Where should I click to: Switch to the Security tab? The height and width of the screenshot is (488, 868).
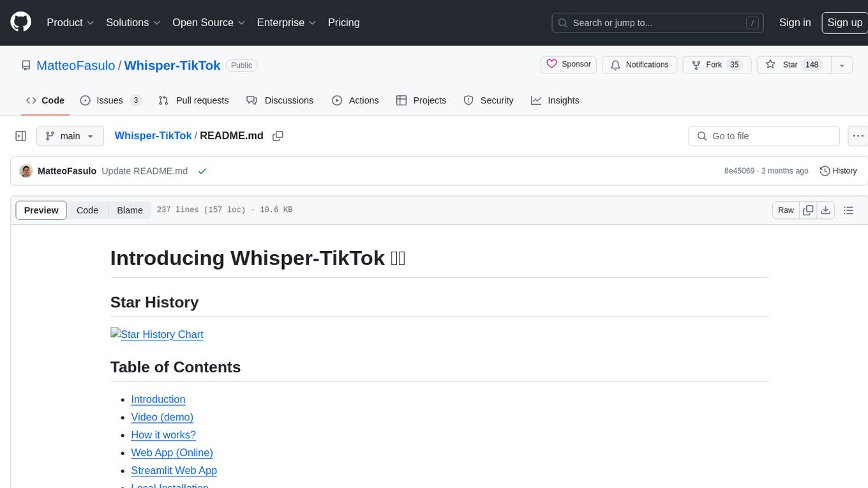coord(488,100)
